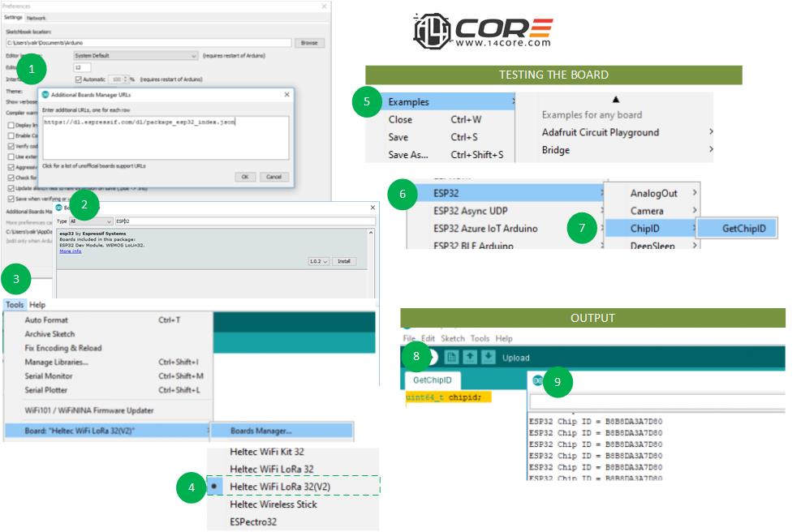
Task: Expand the Bridge examples submenu arrow
Action: click(x=711, y=149)
